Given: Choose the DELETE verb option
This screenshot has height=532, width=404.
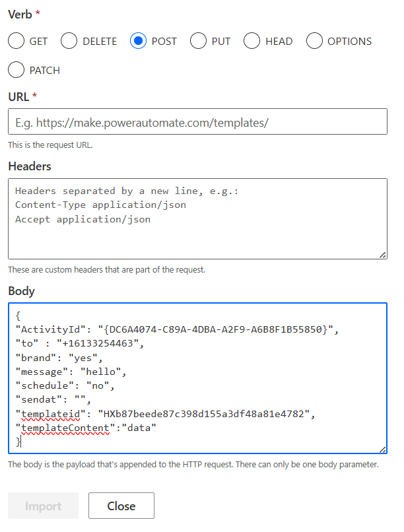Looking at the screenshot, I should (69, 41).
